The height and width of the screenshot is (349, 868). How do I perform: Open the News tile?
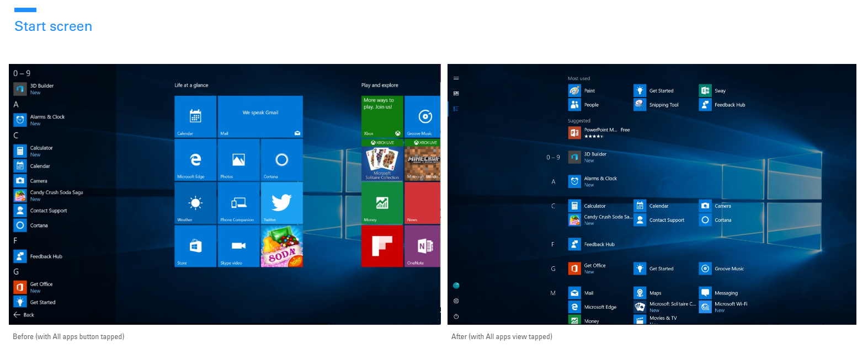tap(423, 203)
